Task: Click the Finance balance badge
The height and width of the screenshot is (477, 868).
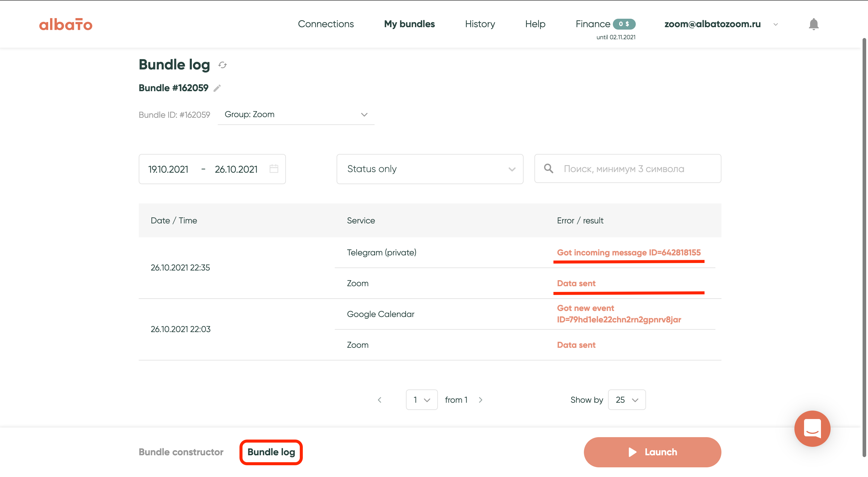Action: pyautogui.click(x=624, y=24)
